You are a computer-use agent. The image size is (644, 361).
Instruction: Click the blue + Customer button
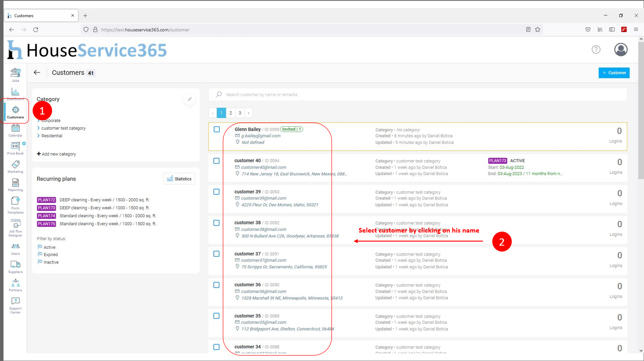coord(614,72)
